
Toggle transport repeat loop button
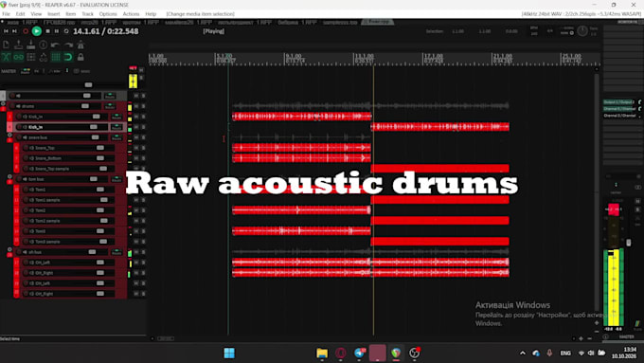tap(66, 31)
